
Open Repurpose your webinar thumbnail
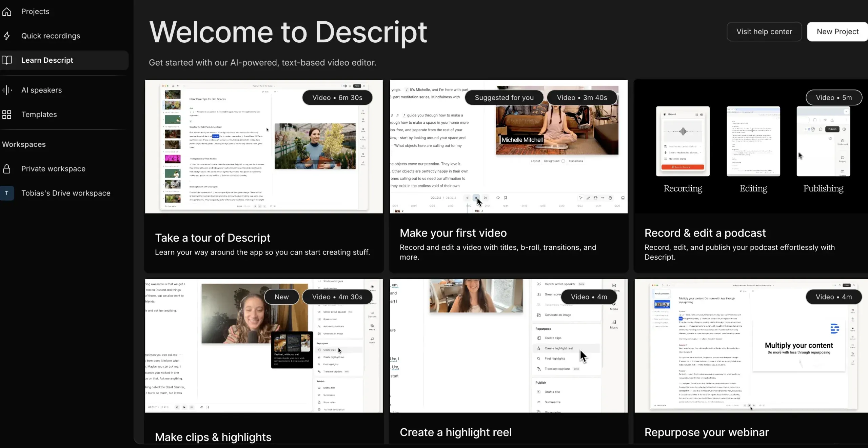click(x=751, y=346)
